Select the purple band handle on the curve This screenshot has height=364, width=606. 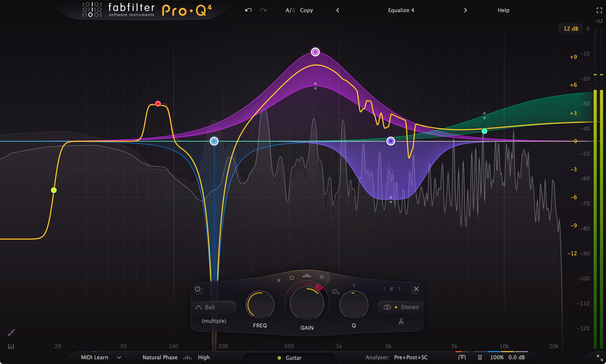315,52
